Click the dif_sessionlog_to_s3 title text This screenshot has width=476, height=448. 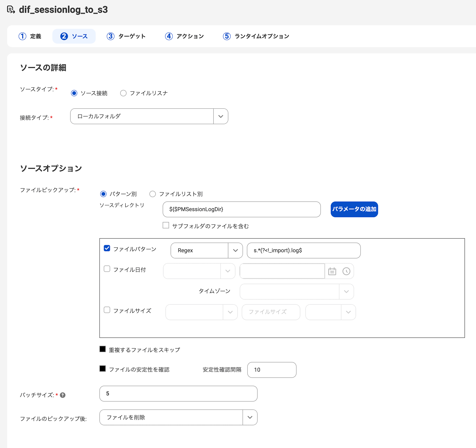point(64,10)
